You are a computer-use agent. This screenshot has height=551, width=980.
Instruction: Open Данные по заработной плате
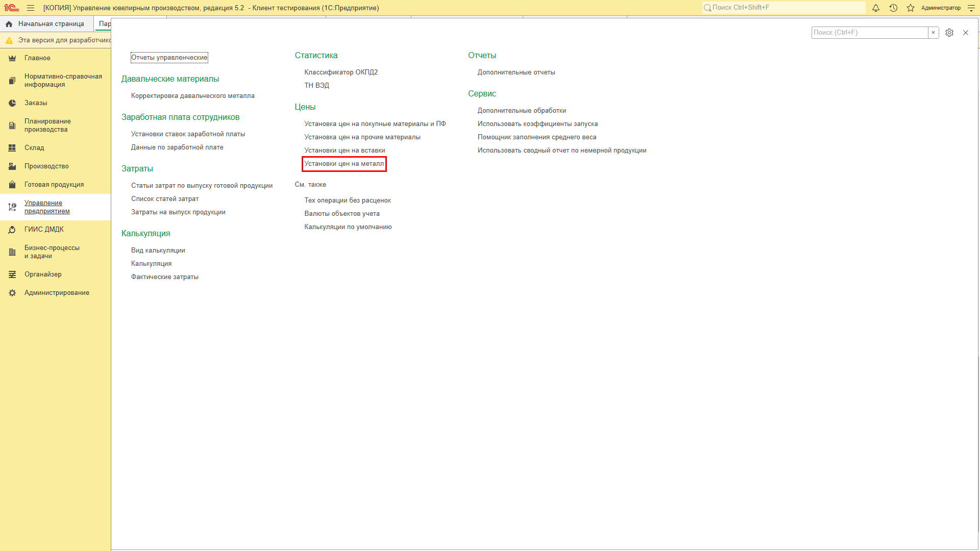177,147
